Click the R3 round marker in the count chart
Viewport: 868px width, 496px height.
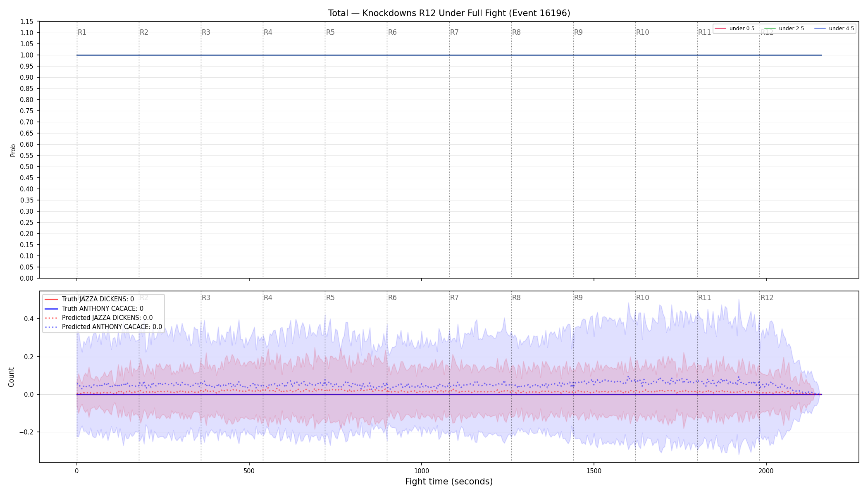point(206,298)
